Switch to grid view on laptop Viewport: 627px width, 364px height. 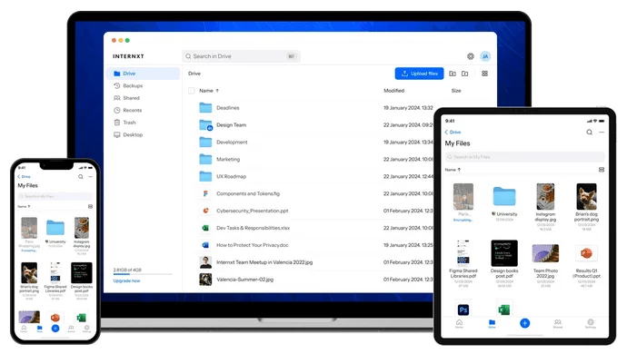[484, 74]
